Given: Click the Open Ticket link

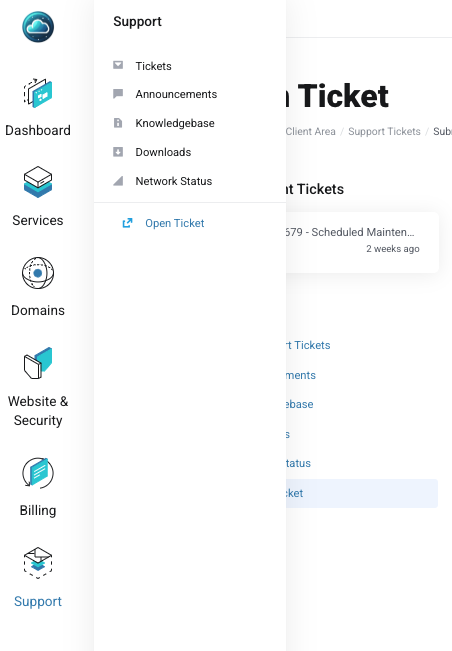Looking at the screenshot, I should click(x=174, y=223).
